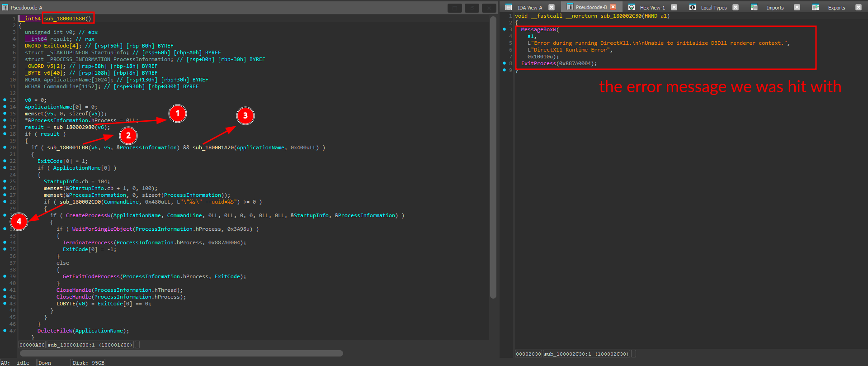The width and height of the screenshot is (868, 366).
Task: Click the Pseudocode-A panel icon
Action: [5, 8]
